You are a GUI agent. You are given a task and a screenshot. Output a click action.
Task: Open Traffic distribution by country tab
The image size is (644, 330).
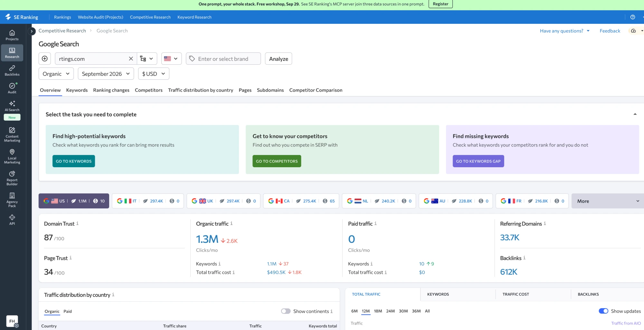click(x=201, y=90)
